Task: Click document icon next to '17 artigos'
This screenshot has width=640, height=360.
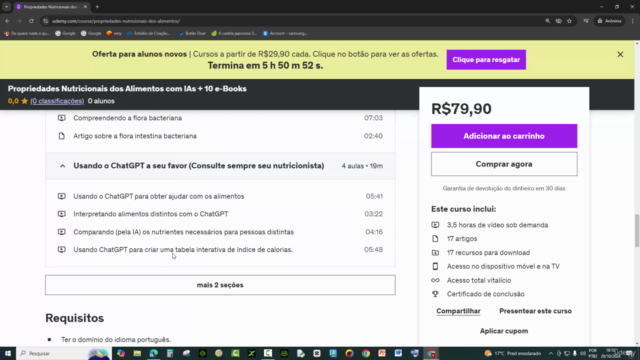Action: [435, 239]
